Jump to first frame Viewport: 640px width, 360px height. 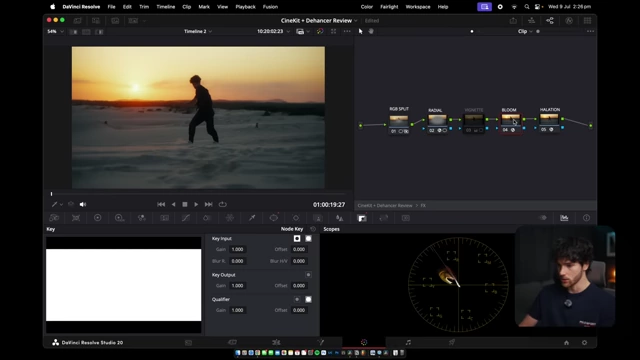pyautogui.click(x=161, y=204)
